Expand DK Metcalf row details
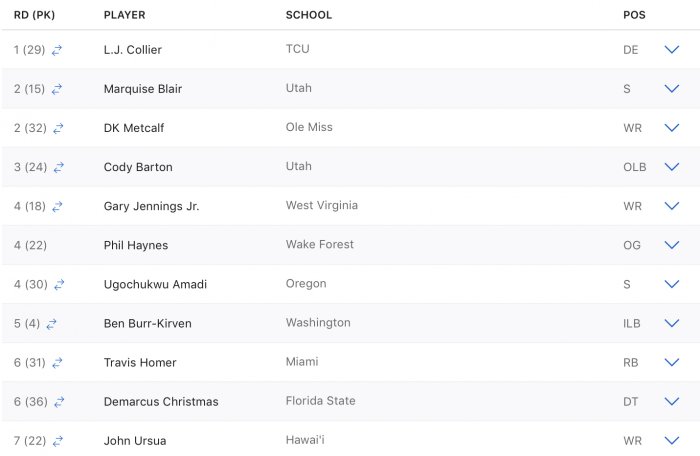This screenshot has width=700, height=456. point(671,128)
